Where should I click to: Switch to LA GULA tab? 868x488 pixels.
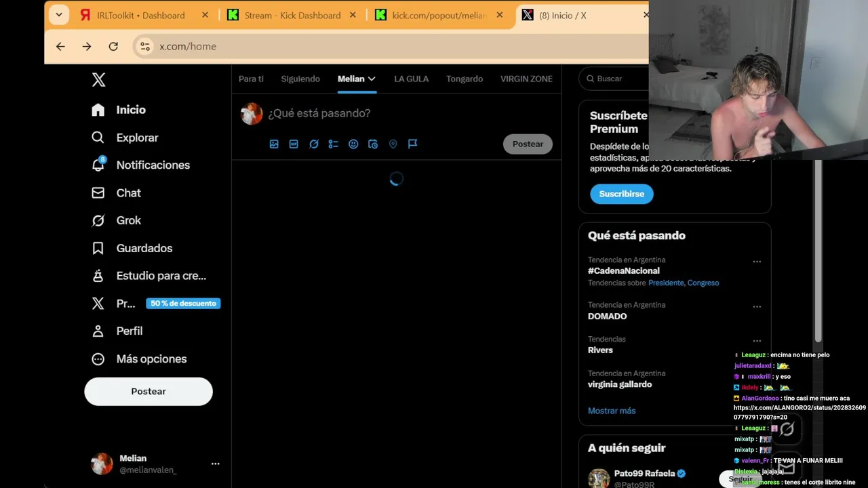pos(412,79)
